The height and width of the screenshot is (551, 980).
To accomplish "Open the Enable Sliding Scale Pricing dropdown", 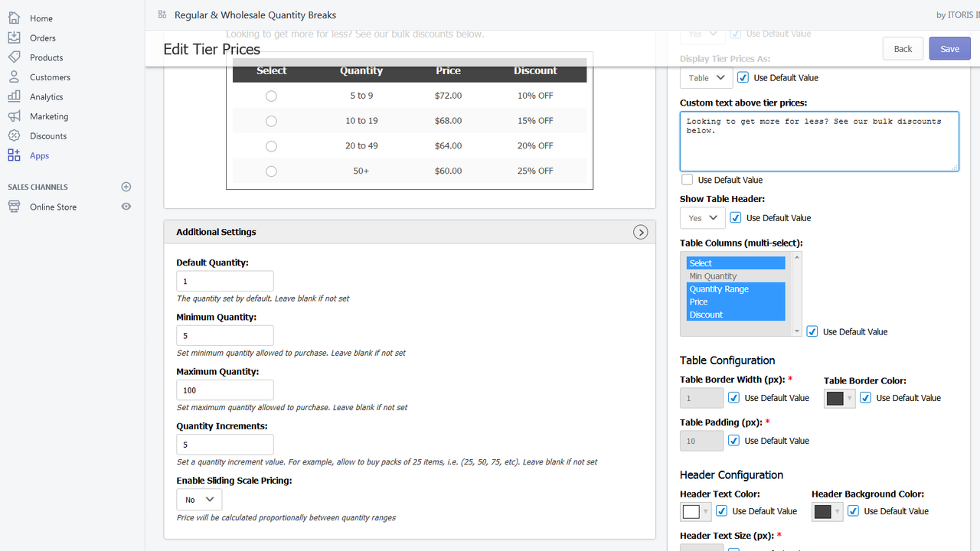I will coord(198,499).
